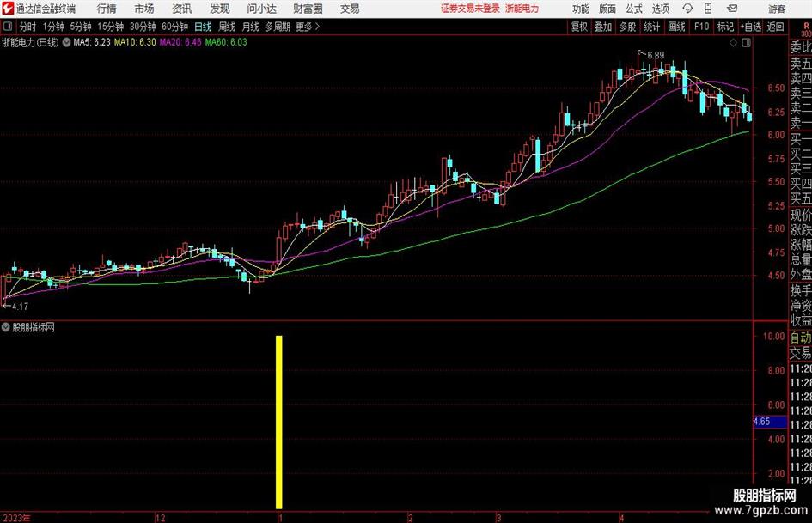Click the MA10: 6.30 label
812x523 pixels.
(x=135, y=42)
